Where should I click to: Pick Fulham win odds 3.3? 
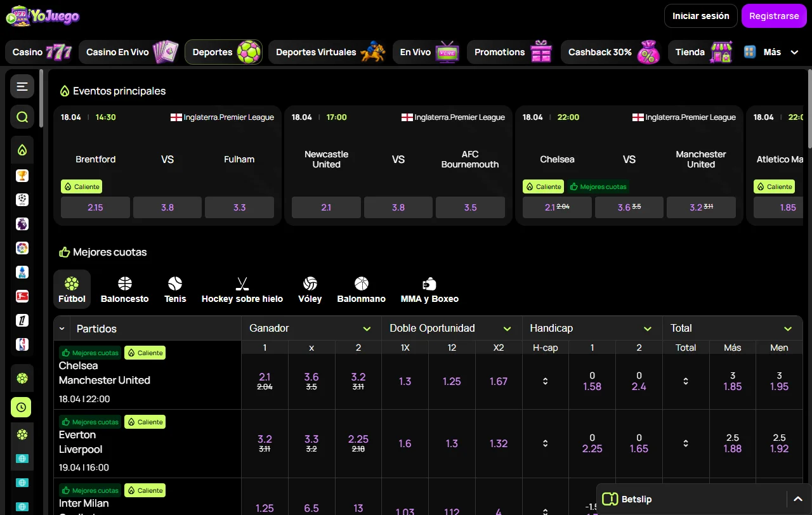click(x=240, y=207)
